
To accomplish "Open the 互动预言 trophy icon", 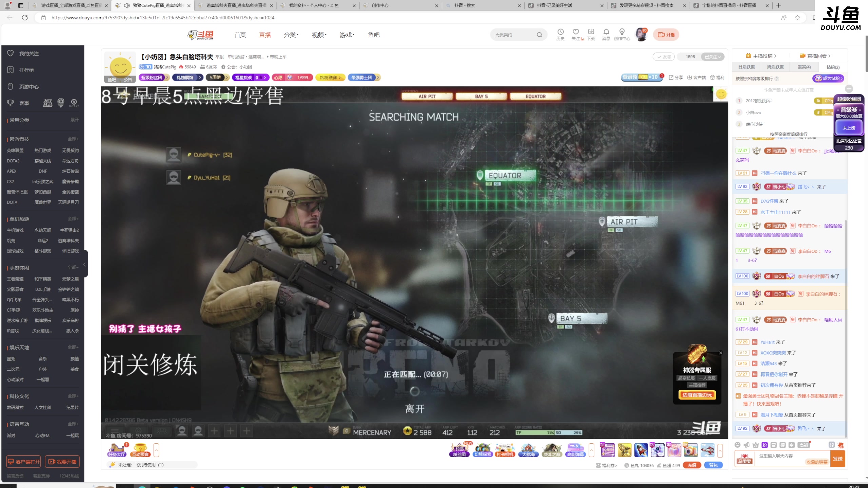I will [x=140, y=450].
